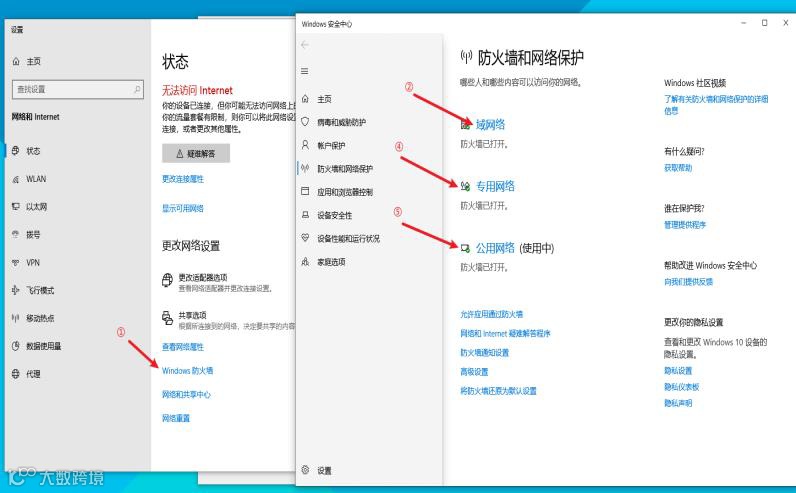Open 网络和 Internet 疑难解答程序 link

[x=505, y=334]
